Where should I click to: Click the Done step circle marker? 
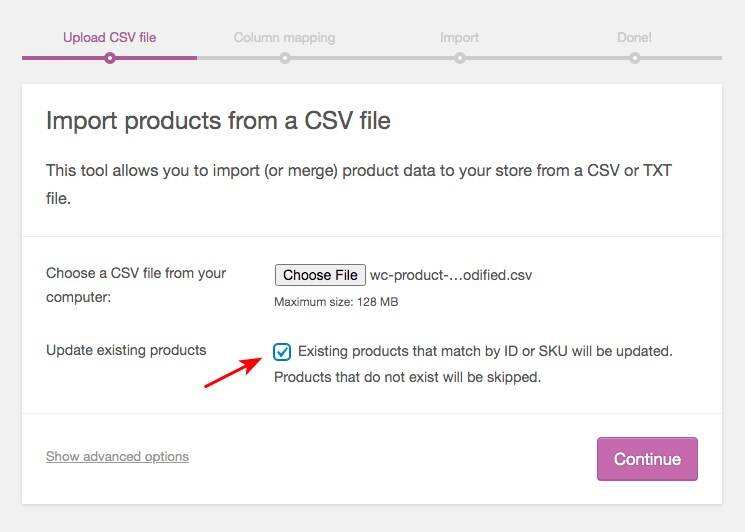pyautogui.click(x=635, y=58)
